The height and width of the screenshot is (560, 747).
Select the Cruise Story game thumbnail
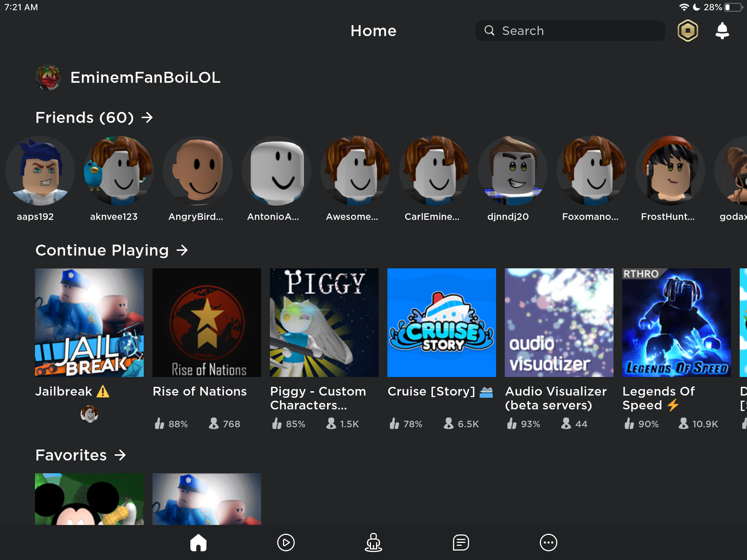(x=441, y=322)
